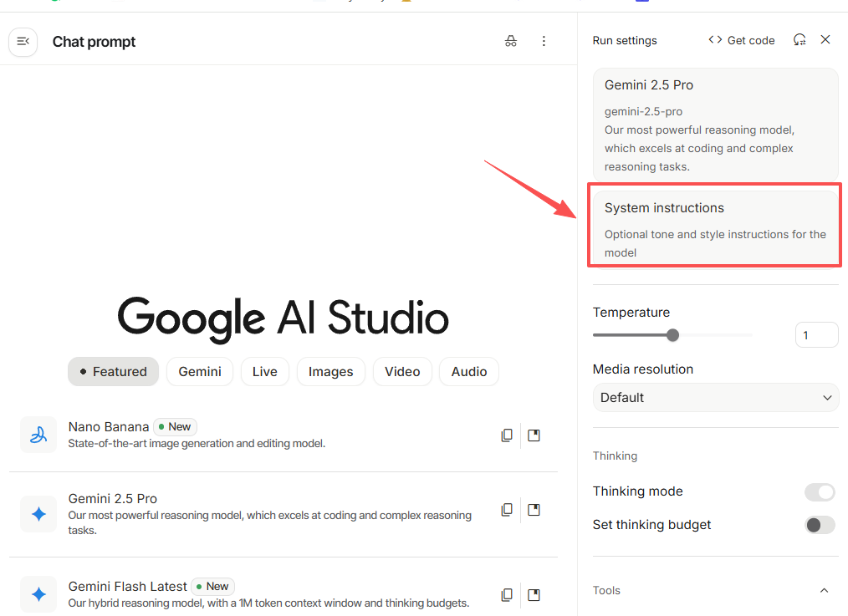The height and width of the screenshot is (616, 848).
Task: Open the three-dot more options menu
Action: point(544,41)
